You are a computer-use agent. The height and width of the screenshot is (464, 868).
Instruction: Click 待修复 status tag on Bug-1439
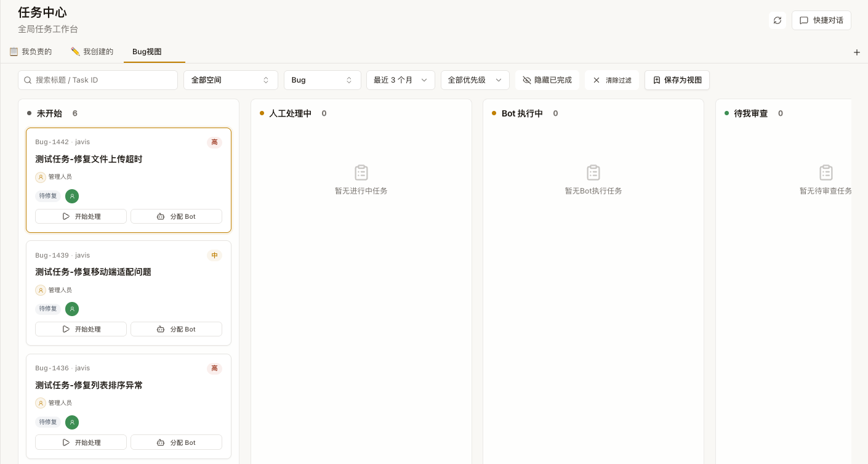[48, 309]
